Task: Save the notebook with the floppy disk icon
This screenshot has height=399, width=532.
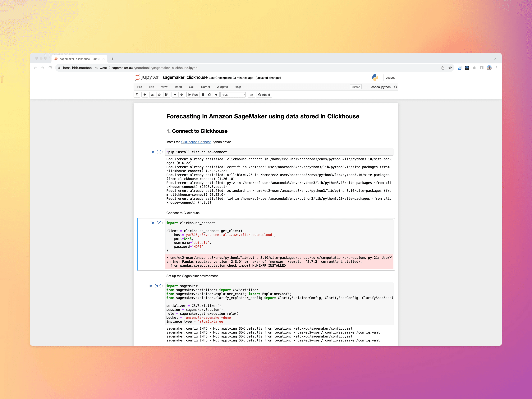Action: point(137,95)
